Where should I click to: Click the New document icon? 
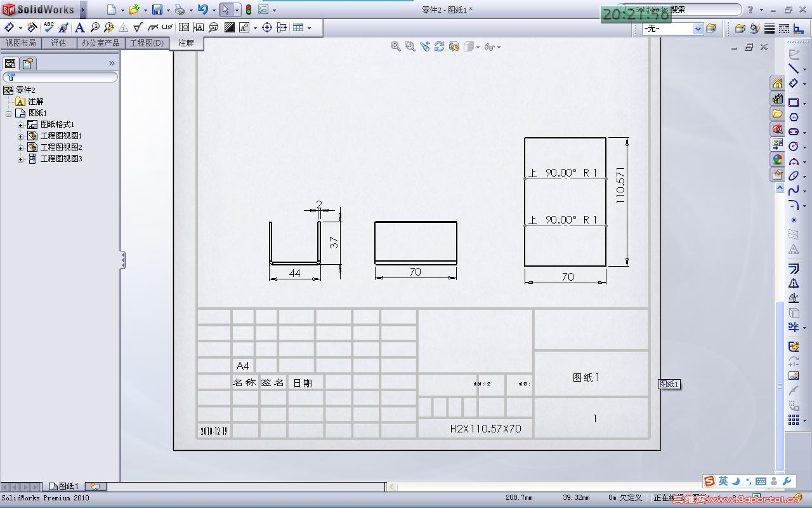point(111,10)
